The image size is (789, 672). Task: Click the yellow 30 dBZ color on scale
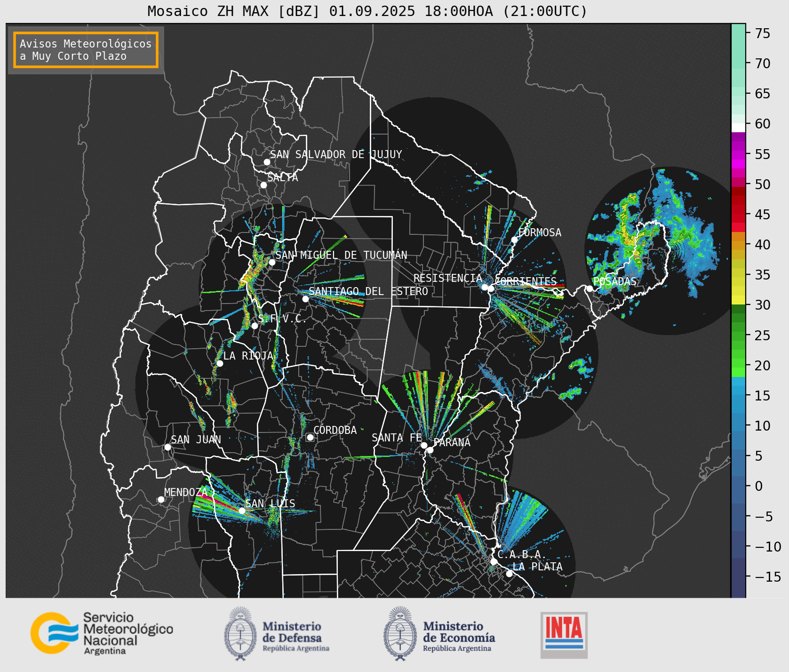pyautogui.click(x=738, y=300)
